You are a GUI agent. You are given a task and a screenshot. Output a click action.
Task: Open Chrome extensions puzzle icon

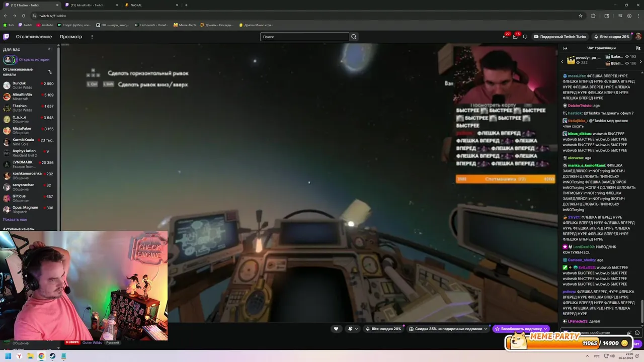click(593, 16)
